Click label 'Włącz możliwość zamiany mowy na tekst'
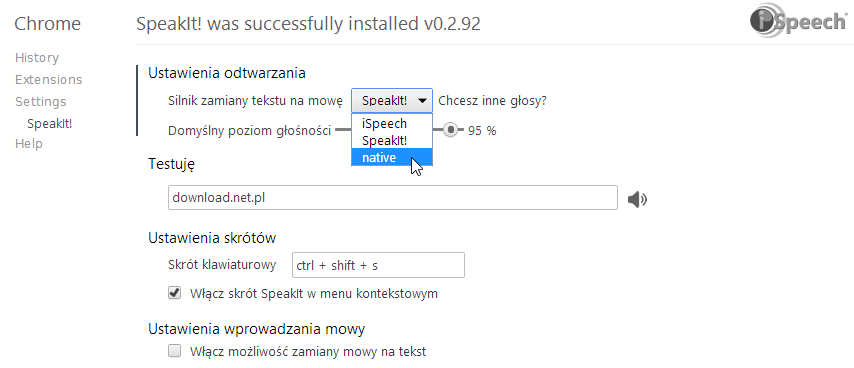 [x=308, y=352]
